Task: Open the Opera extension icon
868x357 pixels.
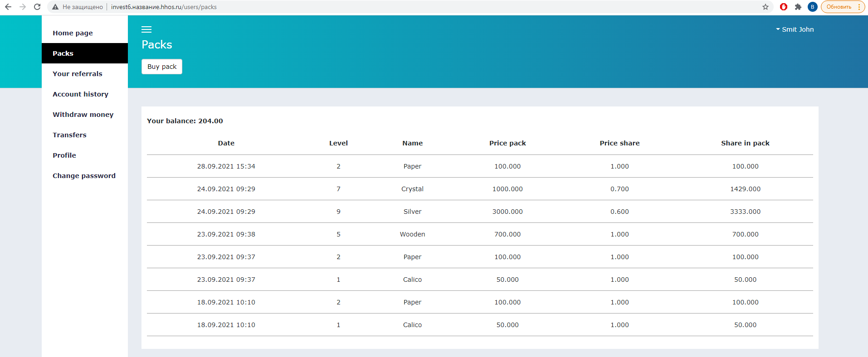Action: coord(784,7)
